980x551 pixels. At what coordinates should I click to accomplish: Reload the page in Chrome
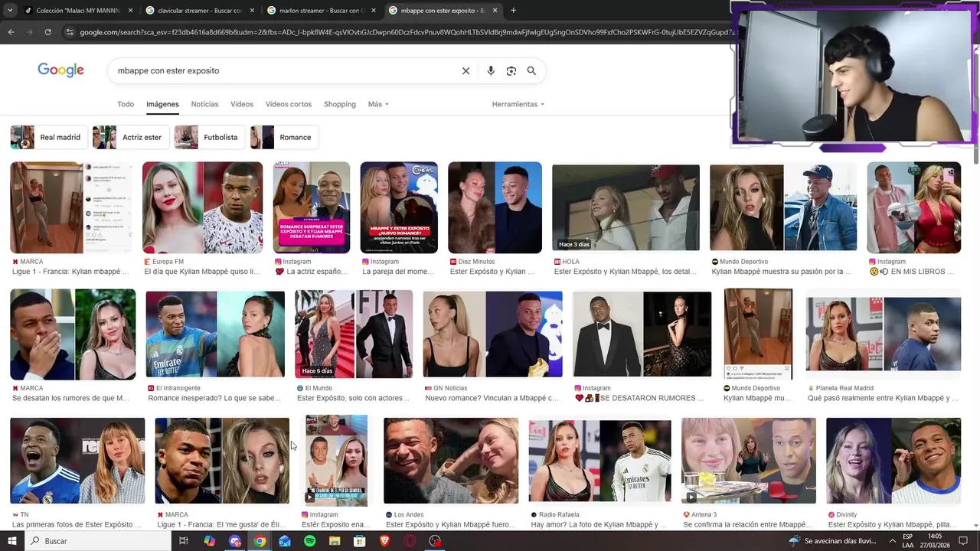click(x=47, y=32)
